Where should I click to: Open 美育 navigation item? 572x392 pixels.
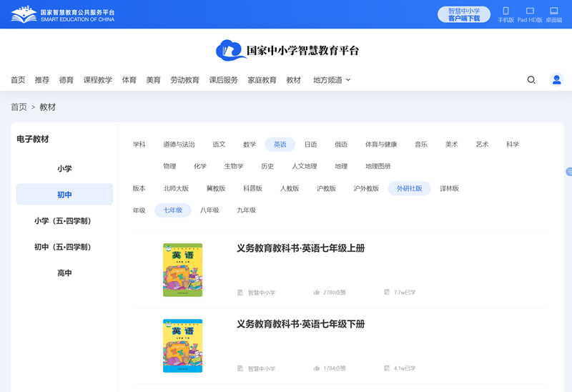click(x=153, y=80)
